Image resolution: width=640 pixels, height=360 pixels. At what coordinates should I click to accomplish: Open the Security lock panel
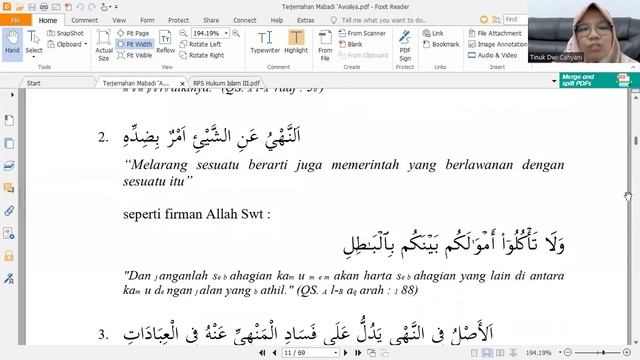click(x=9, y=256)
